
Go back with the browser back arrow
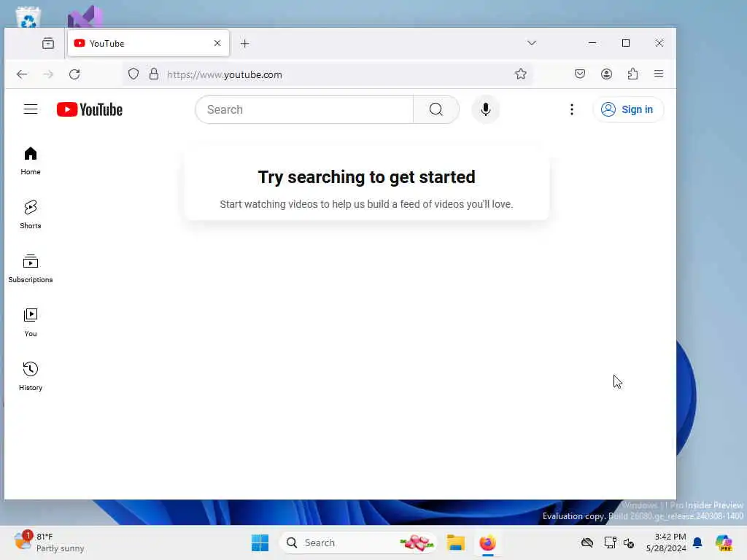pyautogui.click(x=22, y=74)
